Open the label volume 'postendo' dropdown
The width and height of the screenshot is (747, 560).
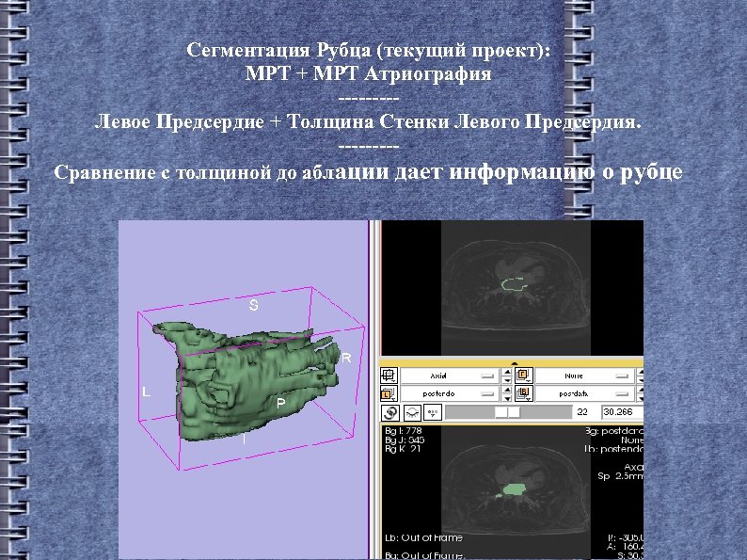pyautogui.click(x=450, y=394)
